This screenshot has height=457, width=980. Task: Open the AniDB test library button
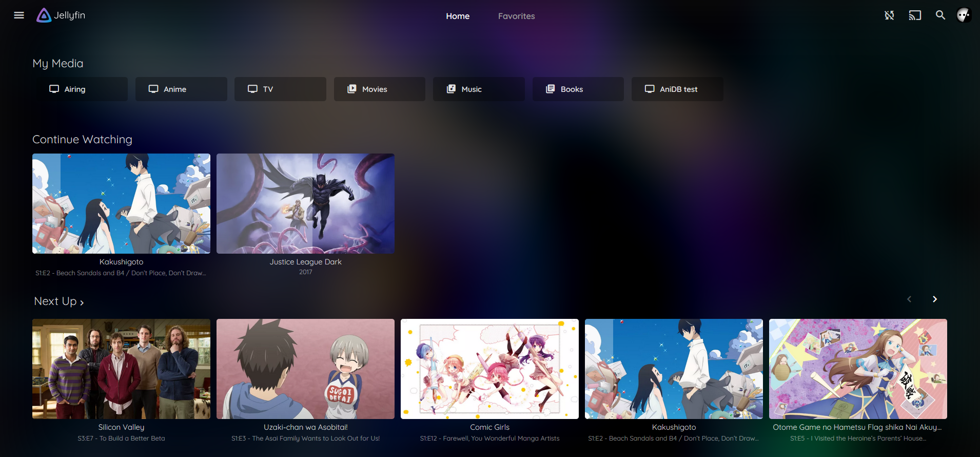pos(677,89)
